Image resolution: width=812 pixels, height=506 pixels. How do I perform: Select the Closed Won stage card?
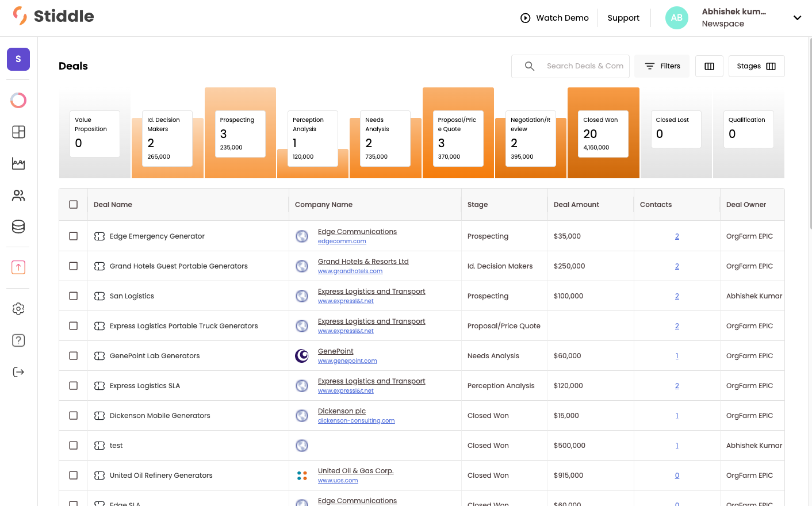pos(603,134)
